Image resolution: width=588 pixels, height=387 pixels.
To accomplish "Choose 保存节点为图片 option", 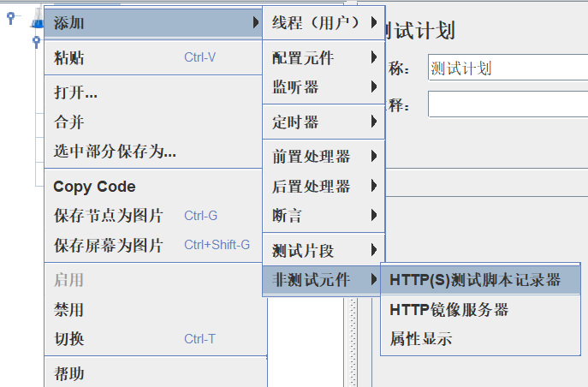I will click(153, 216).
